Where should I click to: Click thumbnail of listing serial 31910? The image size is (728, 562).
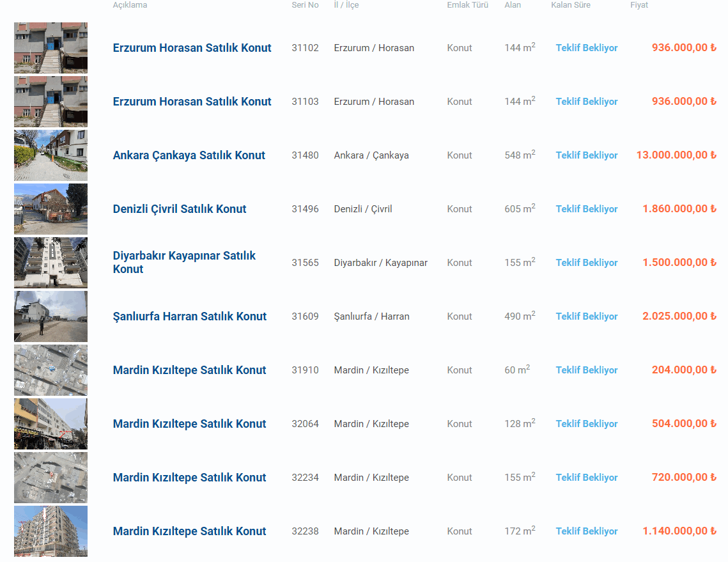click(50, 370)
